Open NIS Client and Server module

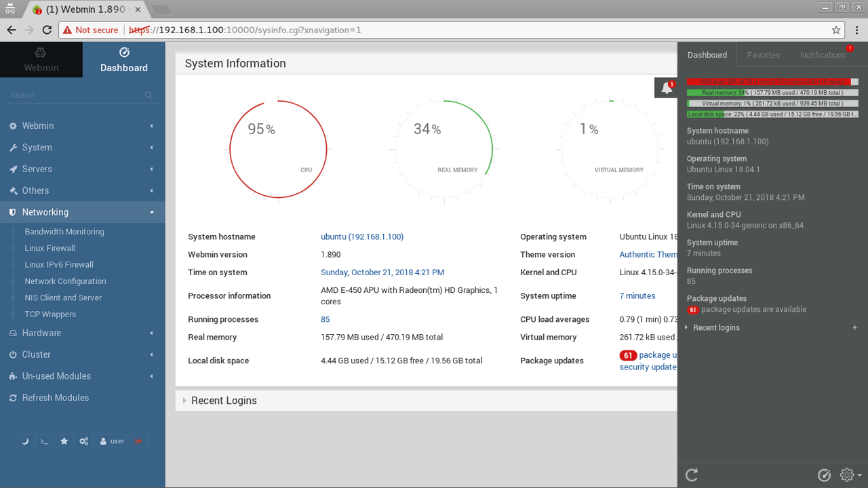[x=63, y=298]
